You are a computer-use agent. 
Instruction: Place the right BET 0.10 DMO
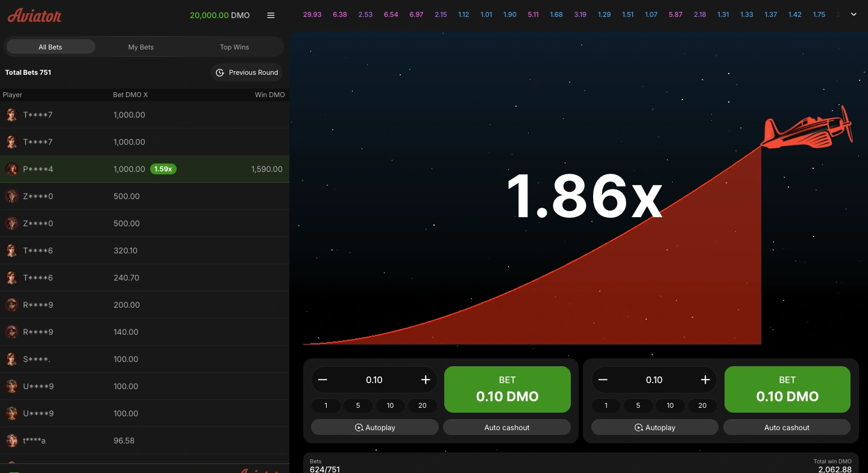787,389
